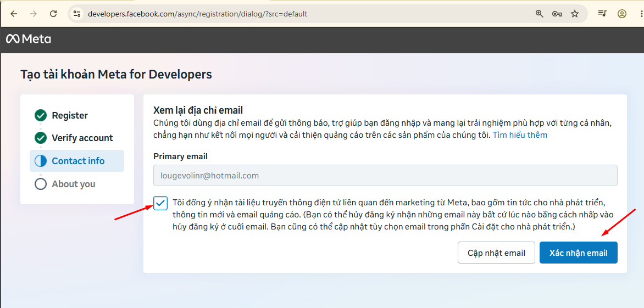Click the browser forward arrow
Image resolution: width=644 pixels, height=308 pixels.
pyautogui.click(x=34, y=14)
